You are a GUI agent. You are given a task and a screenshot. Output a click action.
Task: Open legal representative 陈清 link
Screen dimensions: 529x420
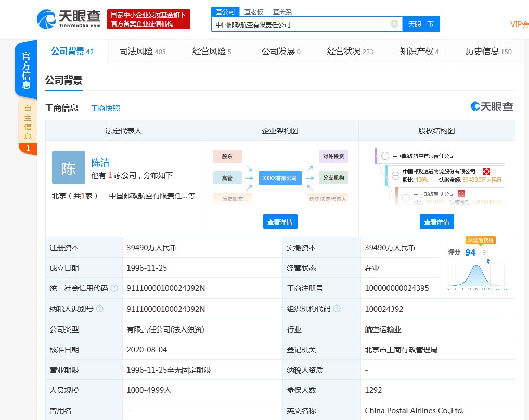(100, 163)
